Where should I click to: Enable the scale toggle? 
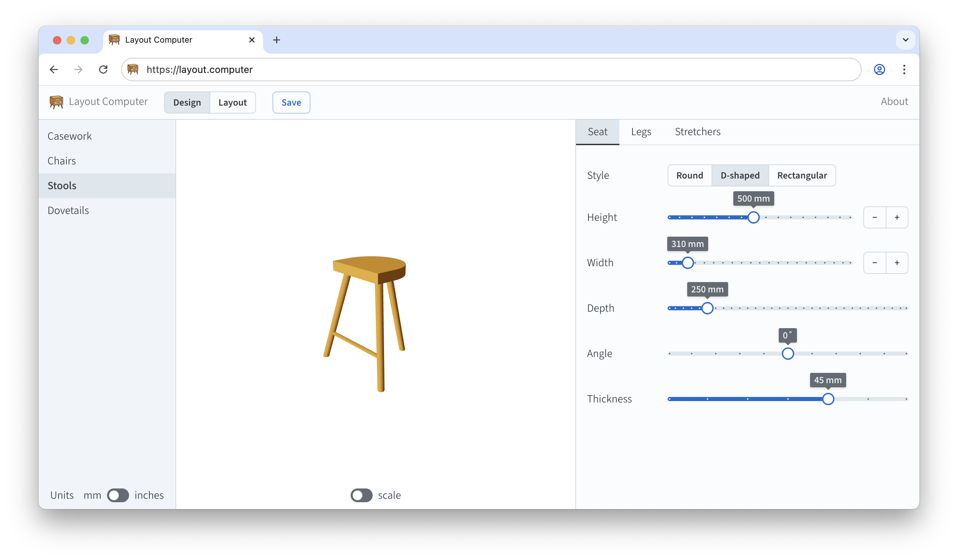(361, 495)
